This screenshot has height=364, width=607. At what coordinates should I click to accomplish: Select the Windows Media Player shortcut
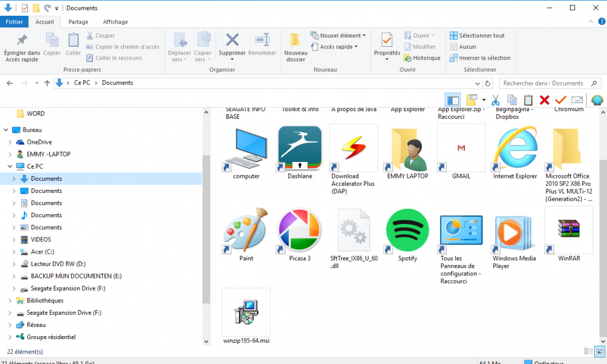pos(515,230)
